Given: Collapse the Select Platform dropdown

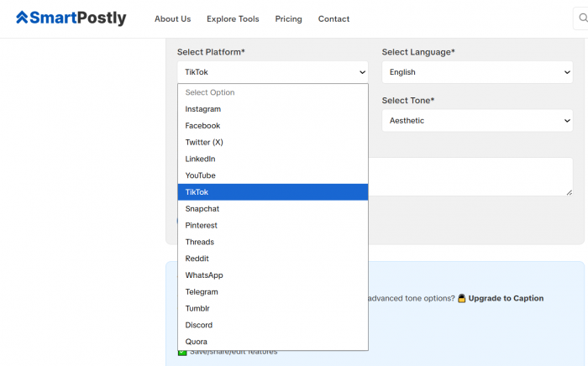Looking at the screenshot, I should 273,72.
